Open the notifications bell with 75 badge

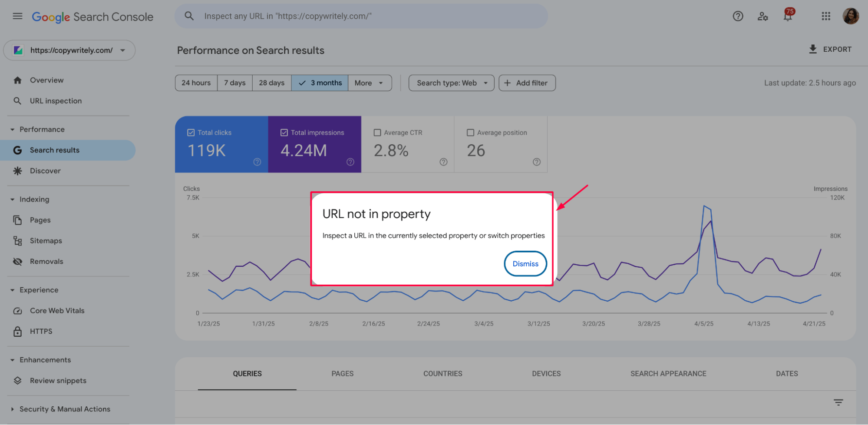coord(788,16)
